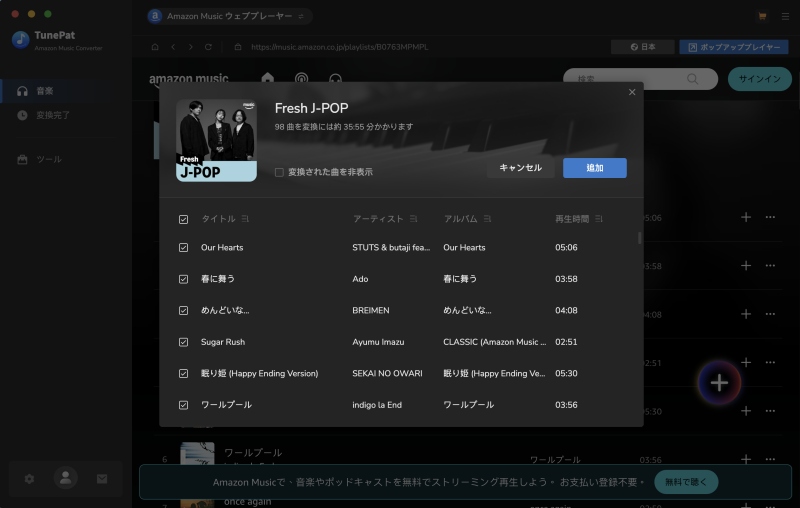Open the hamburger menu in title bar
This screenshot has width=800, height=508.
(x=785, y=16)
